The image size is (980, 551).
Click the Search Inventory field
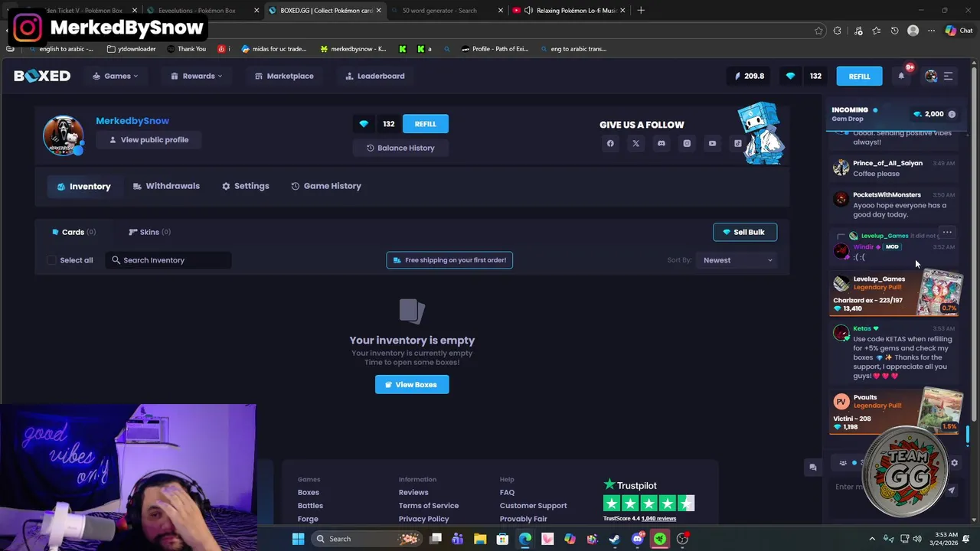coord(168,260)
